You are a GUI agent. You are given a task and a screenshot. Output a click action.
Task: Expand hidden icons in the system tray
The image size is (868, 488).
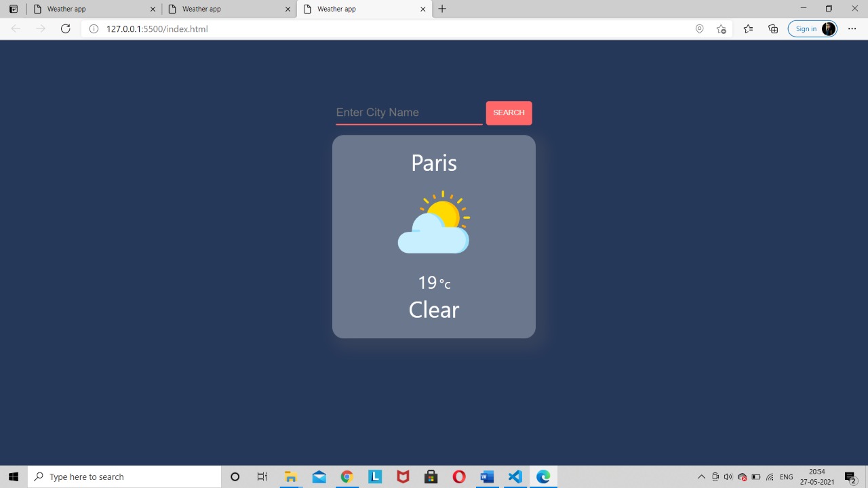[702, 476]
